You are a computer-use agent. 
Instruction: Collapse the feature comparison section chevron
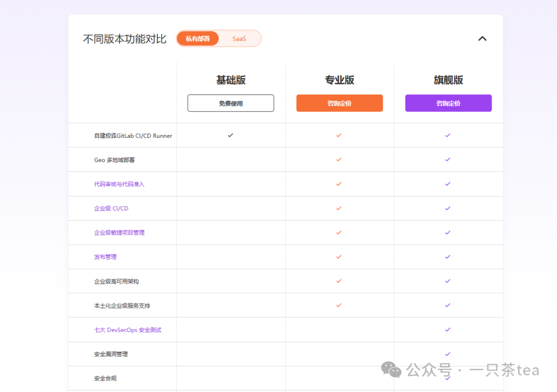tap(482, 38)
